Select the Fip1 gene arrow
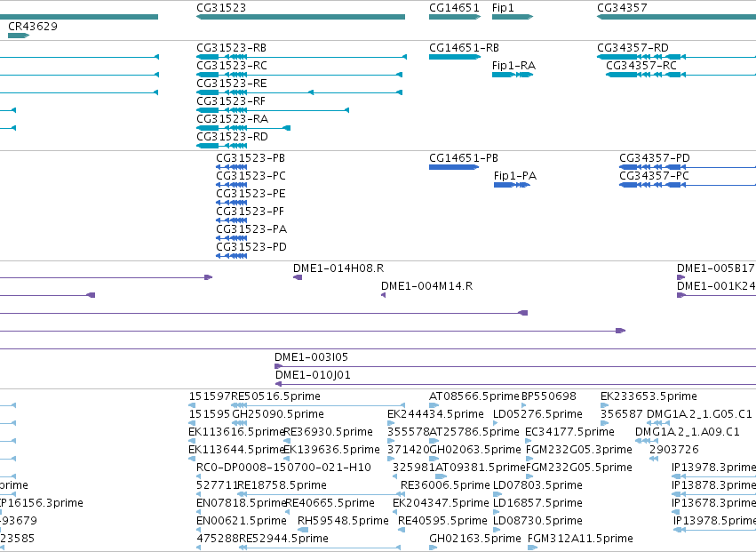Image resolution: width=756 pixels, height=552 pixels. (x=512, y=17)
